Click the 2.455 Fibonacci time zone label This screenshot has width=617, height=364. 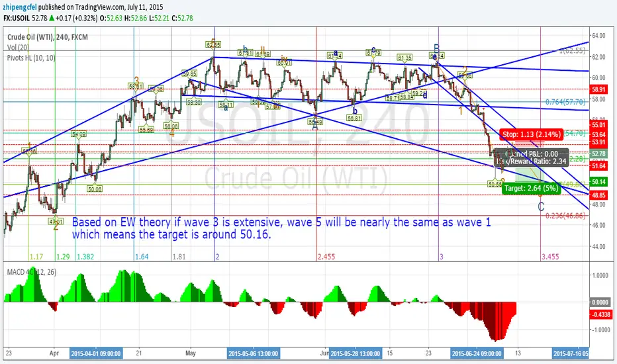(x=326, y=257)
